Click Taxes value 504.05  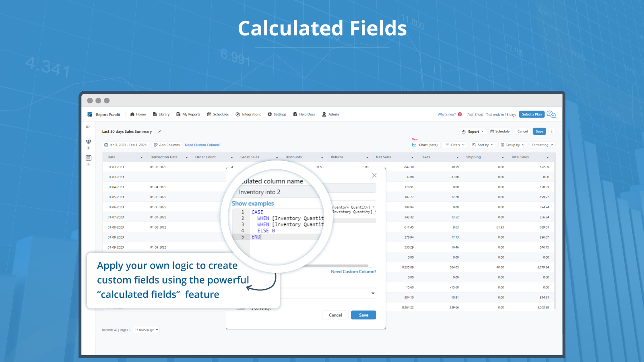tap(454, 267)
